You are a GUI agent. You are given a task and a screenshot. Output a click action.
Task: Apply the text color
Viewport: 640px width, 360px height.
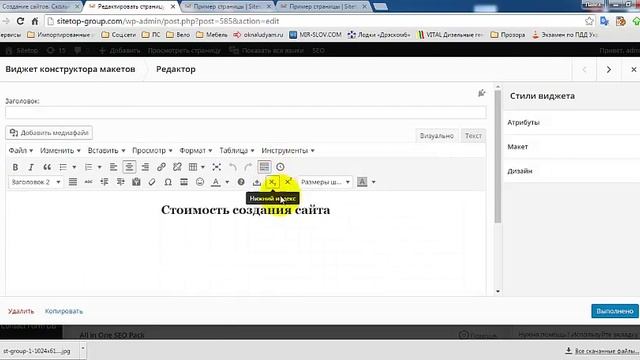216,182
